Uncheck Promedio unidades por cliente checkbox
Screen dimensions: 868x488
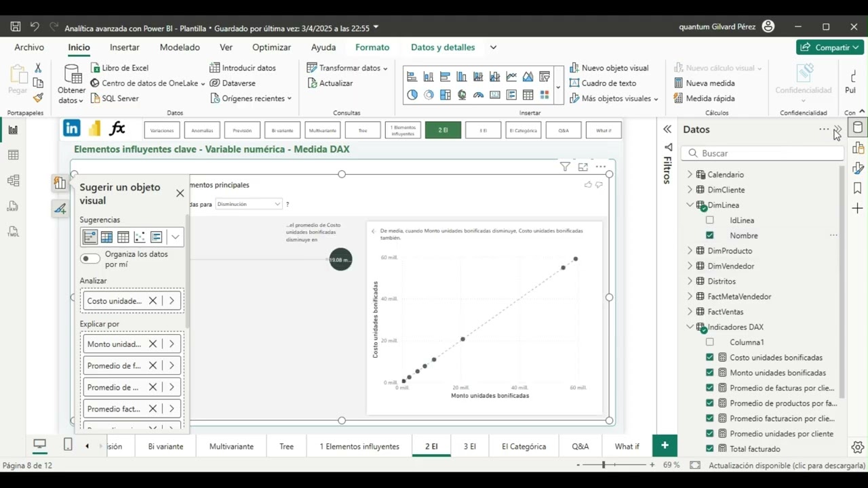pyautogui.click(x=710, y=434)
